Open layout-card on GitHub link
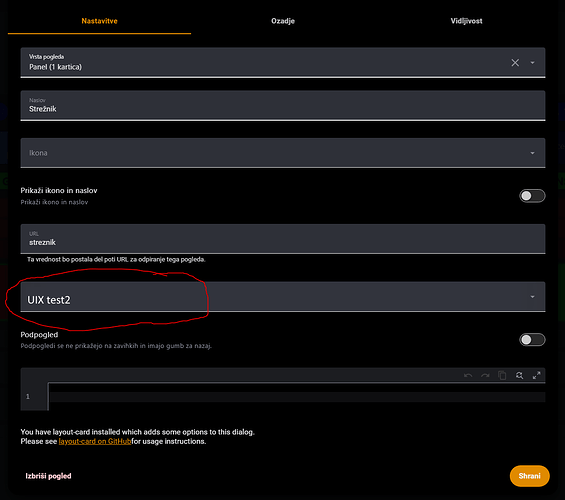The height and width of the screenshot is (500, 565). (x=95, y=441)
